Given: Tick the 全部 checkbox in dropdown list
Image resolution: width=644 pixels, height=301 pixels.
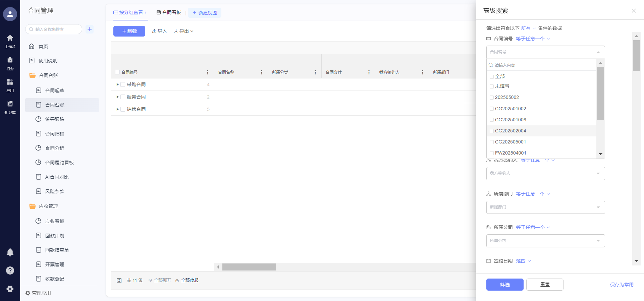Looking at the screenshot, I should (x=492, y=77).
